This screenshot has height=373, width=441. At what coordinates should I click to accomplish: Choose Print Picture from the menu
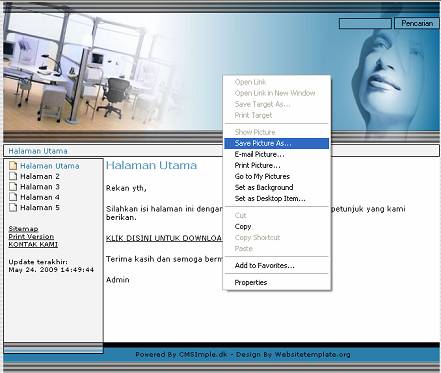(276, 165)
